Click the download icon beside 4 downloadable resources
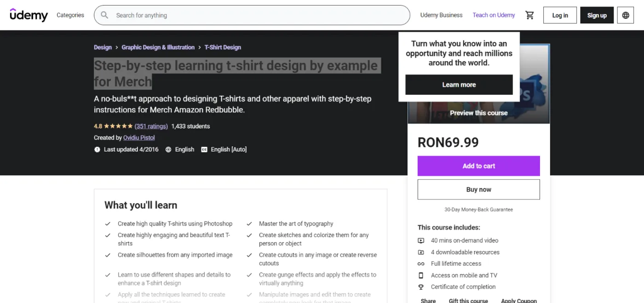The image size is (644, 303). pos(421,252)
